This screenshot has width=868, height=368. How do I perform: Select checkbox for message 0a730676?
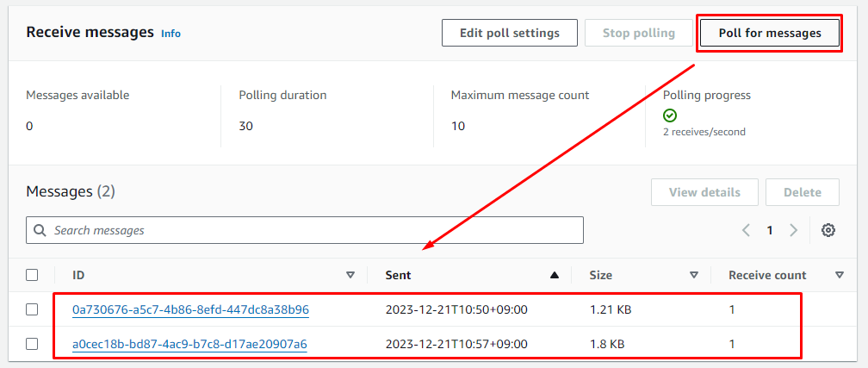point(32,309)
